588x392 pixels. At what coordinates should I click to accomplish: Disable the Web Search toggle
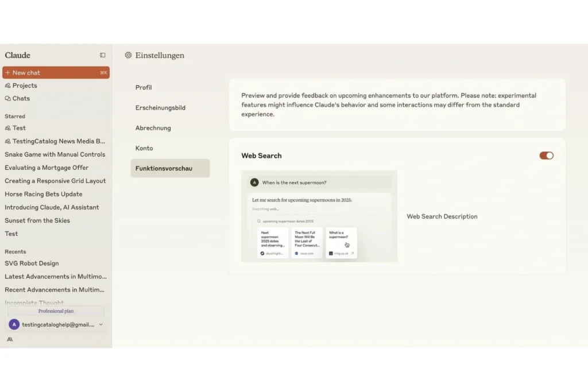547,156
